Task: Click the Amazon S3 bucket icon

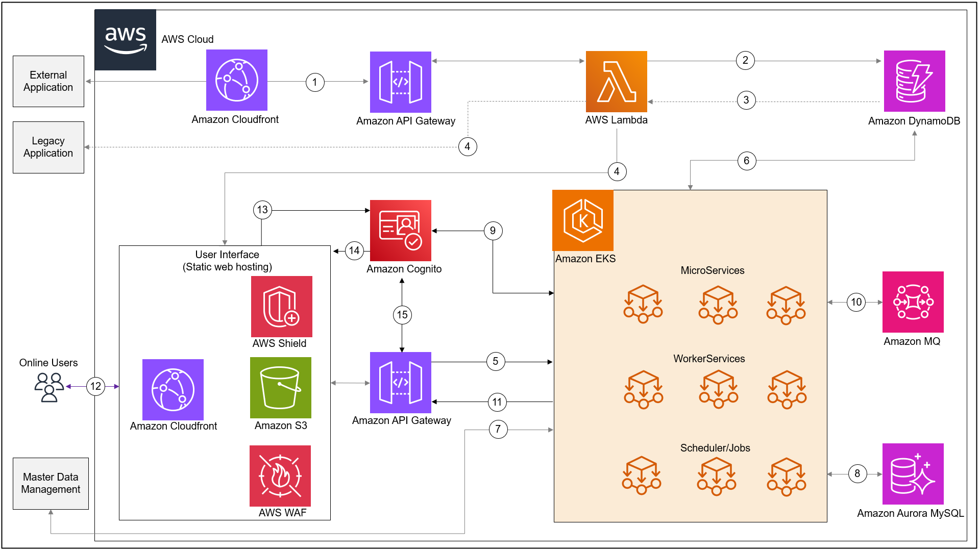Action: coord(280,389)
